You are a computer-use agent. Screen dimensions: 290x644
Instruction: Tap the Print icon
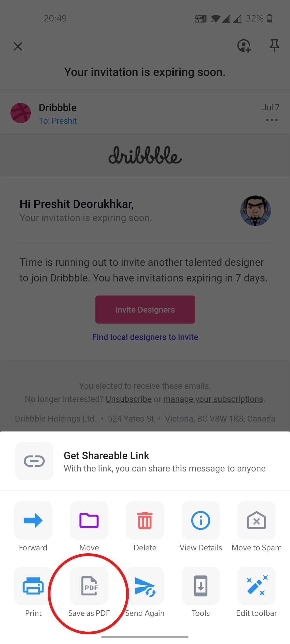coord(33,586)
